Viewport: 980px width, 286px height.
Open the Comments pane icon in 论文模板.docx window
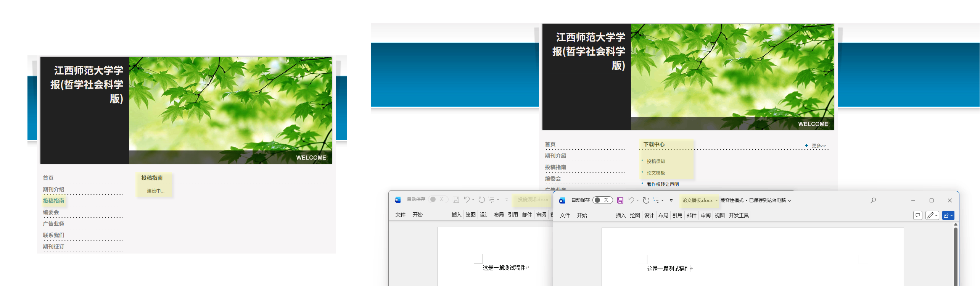click(918, 215)
